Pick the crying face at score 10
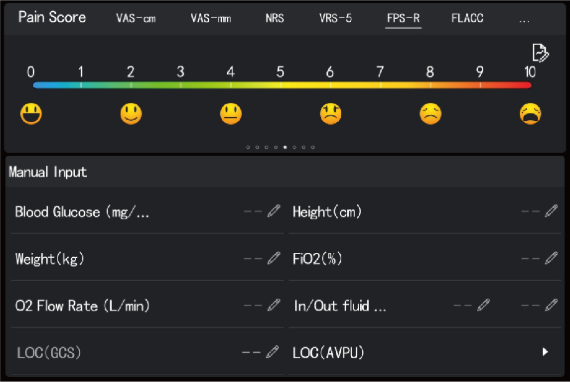 [x=530, y=114]
